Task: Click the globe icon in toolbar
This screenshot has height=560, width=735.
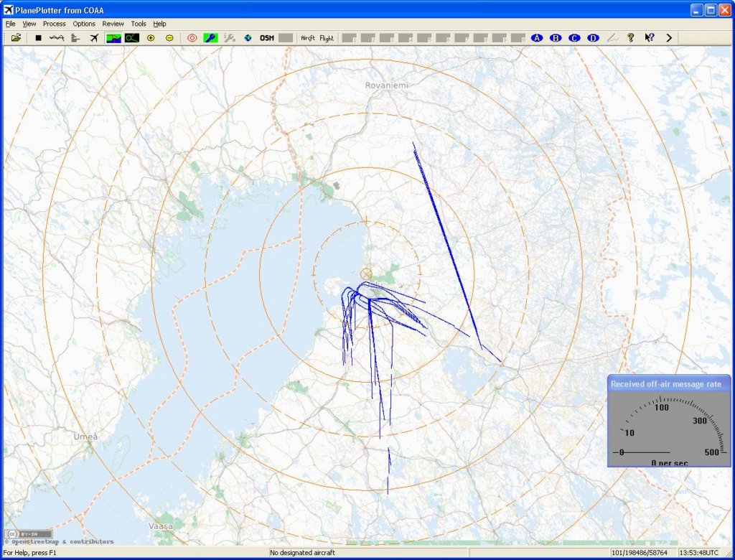Action: pos(248,38)
